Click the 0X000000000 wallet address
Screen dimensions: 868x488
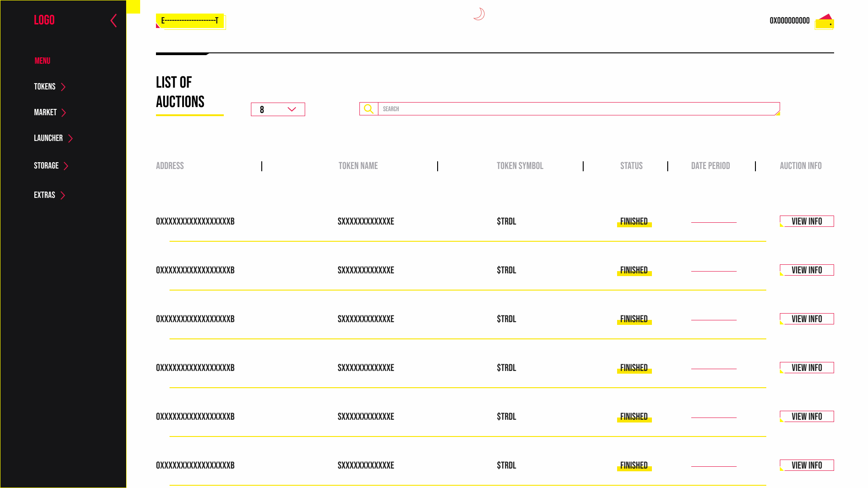(789, 21)
